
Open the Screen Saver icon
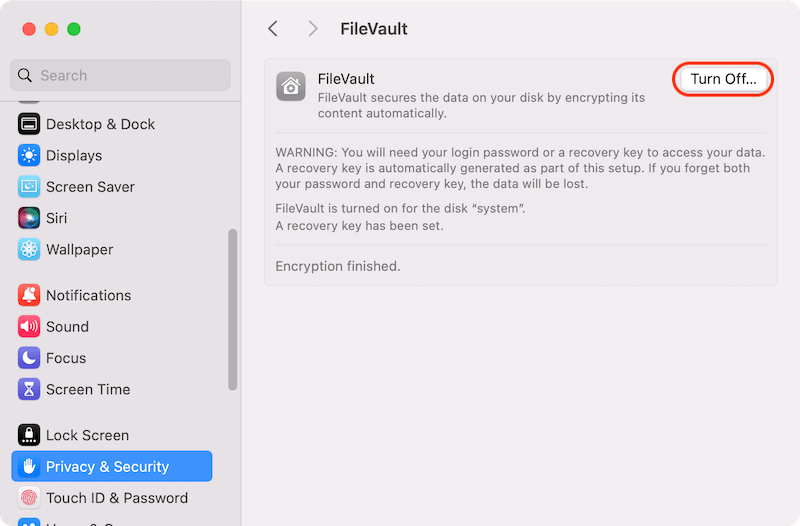click(x=29, y=186)
